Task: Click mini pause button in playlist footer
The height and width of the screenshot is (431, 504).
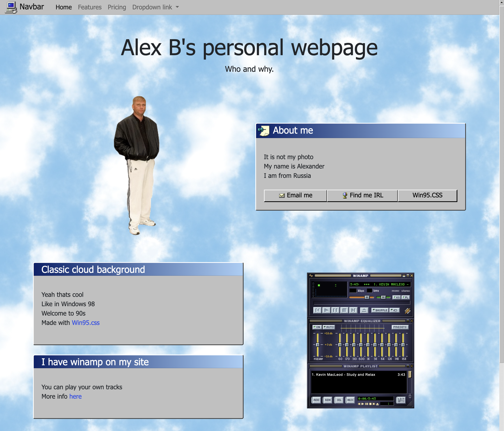Action: (367, 404)
